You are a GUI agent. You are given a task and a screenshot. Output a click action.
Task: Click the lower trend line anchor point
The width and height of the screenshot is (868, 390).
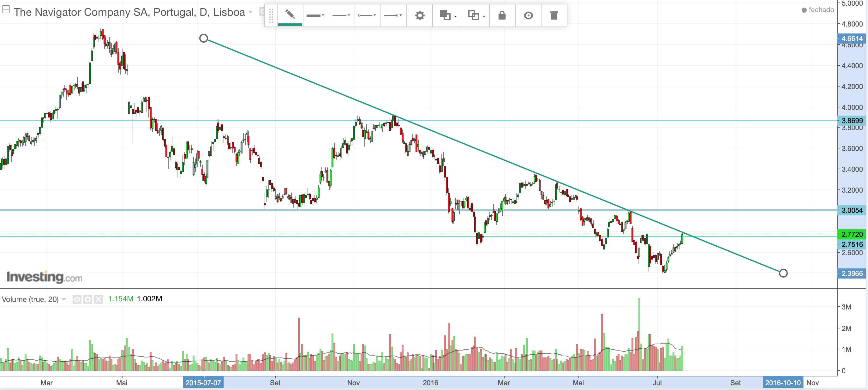(783, 273)
